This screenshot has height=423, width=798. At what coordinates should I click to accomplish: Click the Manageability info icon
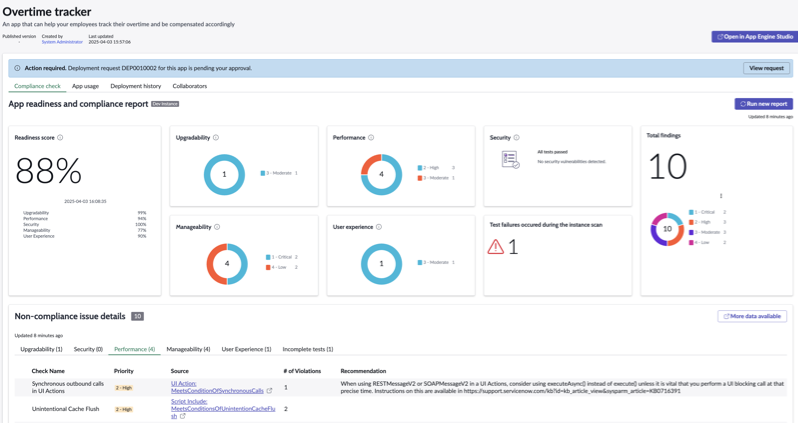pyautogui.click(x=217, y=227)
